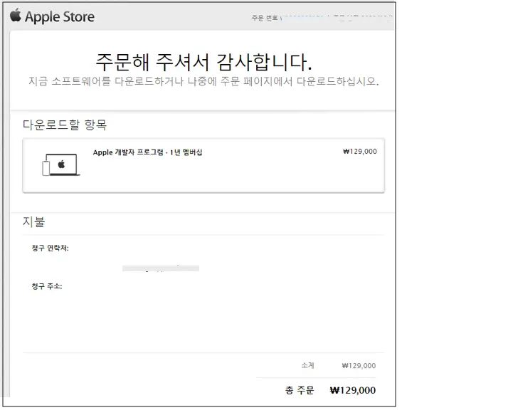Click the redacted billing contact field
Image resolution: width=513 pixels, height=420 pixels.
(161, 268)
